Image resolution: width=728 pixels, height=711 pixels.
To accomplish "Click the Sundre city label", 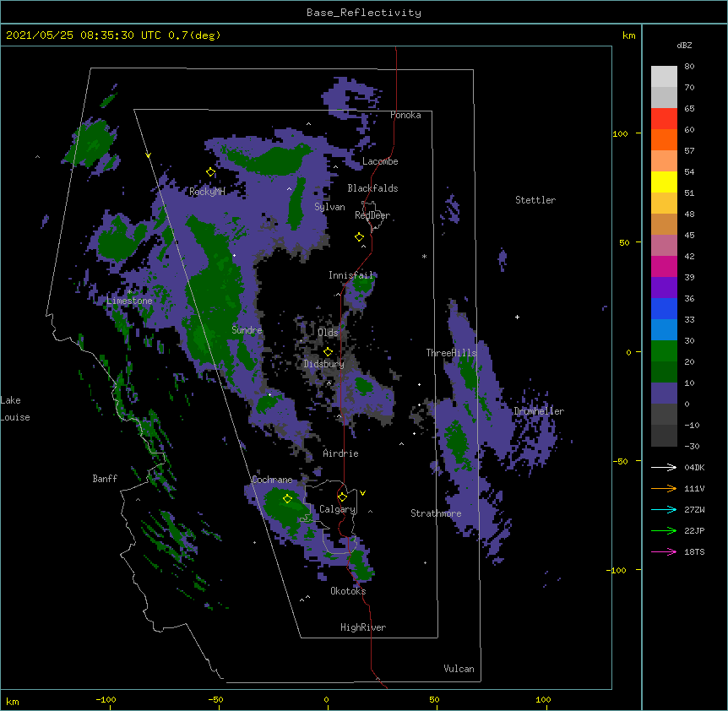I will [247, 330].
